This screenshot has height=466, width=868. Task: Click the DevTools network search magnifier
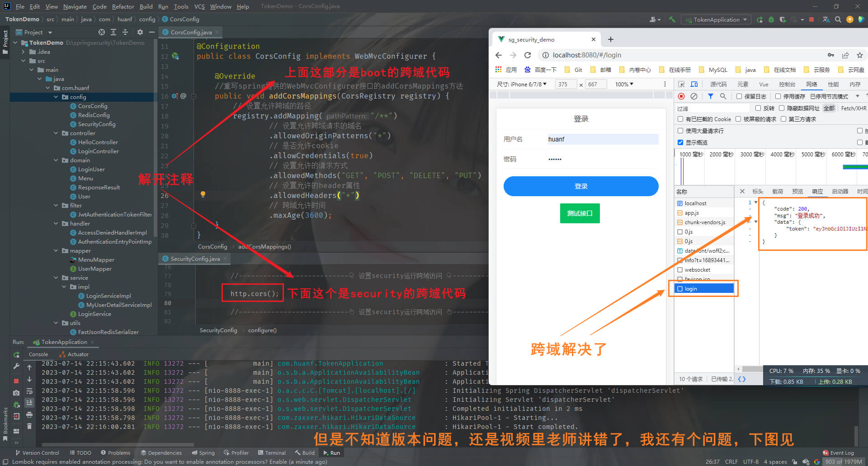click(x=723, y=96)
